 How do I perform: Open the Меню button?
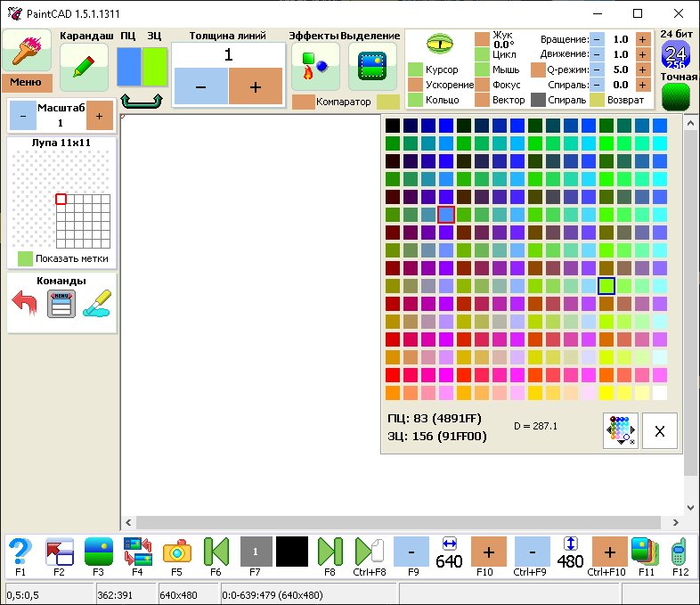(x=26, y=83)
